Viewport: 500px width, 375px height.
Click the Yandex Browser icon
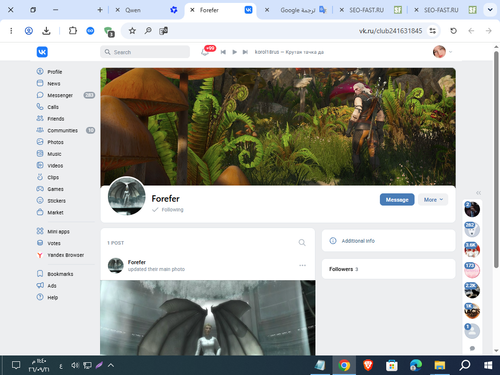40,255
